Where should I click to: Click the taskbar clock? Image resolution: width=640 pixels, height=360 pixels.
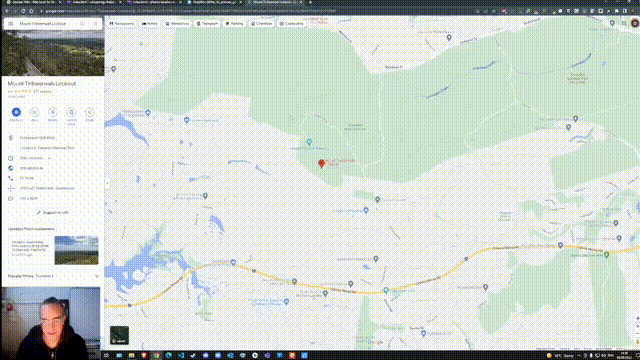[624, 356]
